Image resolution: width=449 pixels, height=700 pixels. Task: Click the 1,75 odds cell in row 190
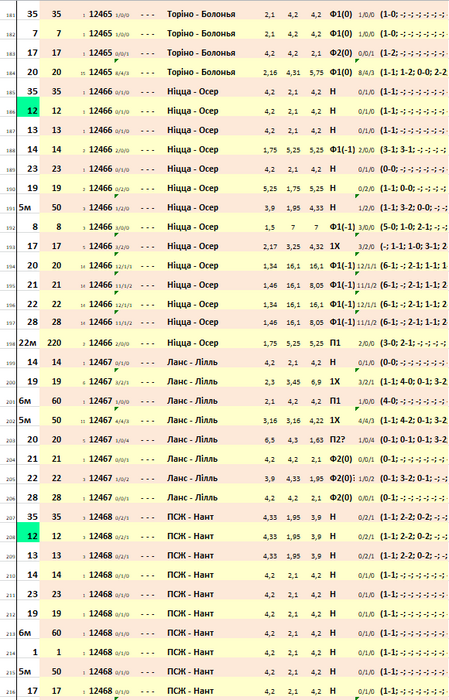tap(293, 188)
